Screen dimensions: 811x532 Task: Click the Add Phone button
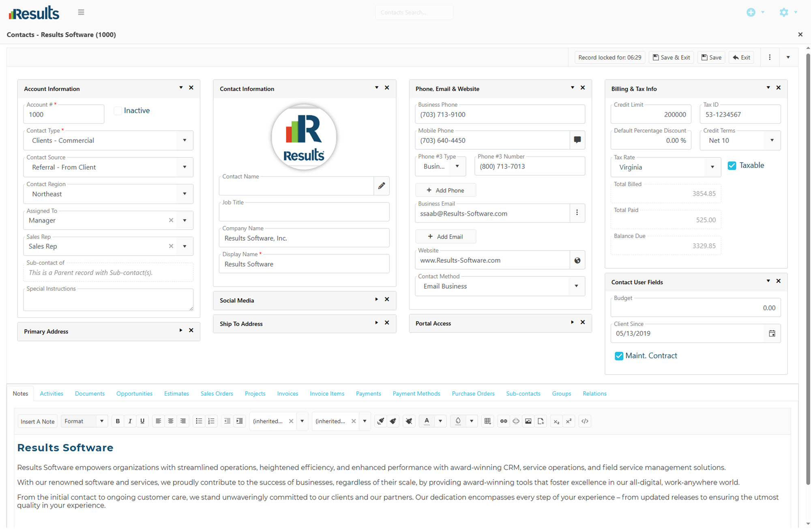point(445,190)
